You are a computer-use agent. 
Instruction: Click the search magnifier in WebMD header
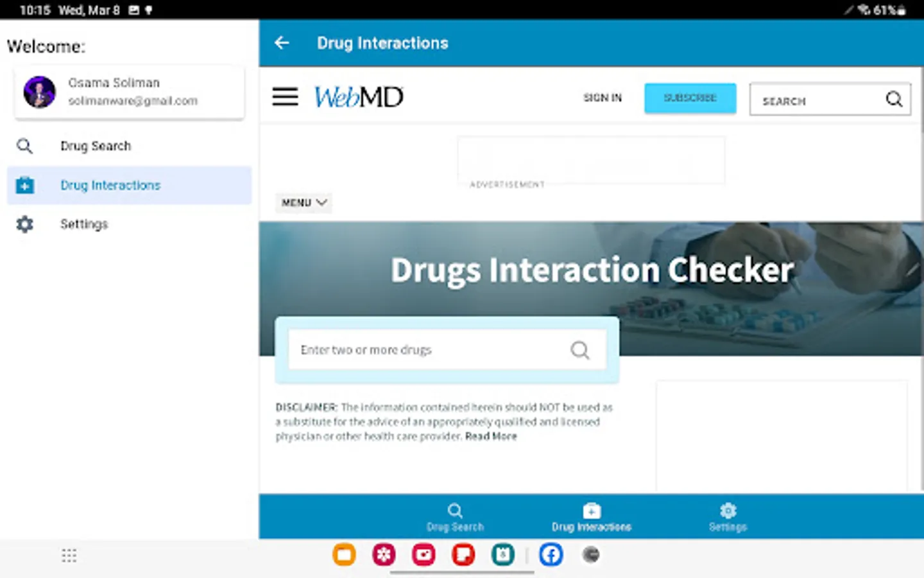[894, 99]
